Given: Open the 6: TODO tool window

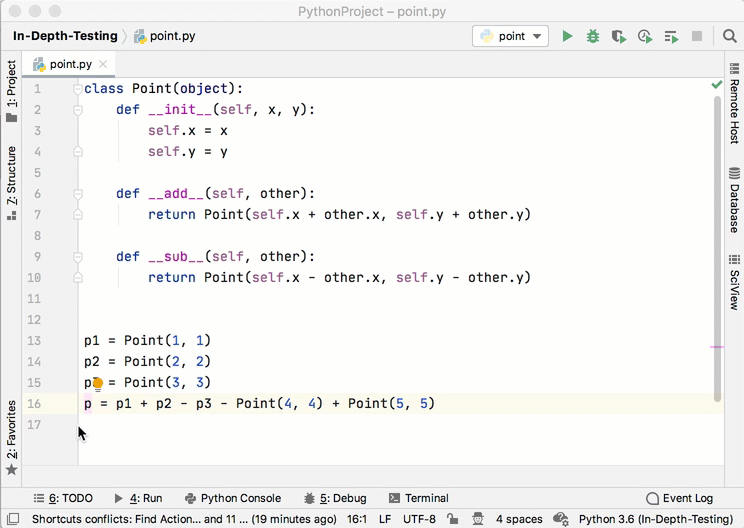Looking at the screenshot, I should [63, 498].
